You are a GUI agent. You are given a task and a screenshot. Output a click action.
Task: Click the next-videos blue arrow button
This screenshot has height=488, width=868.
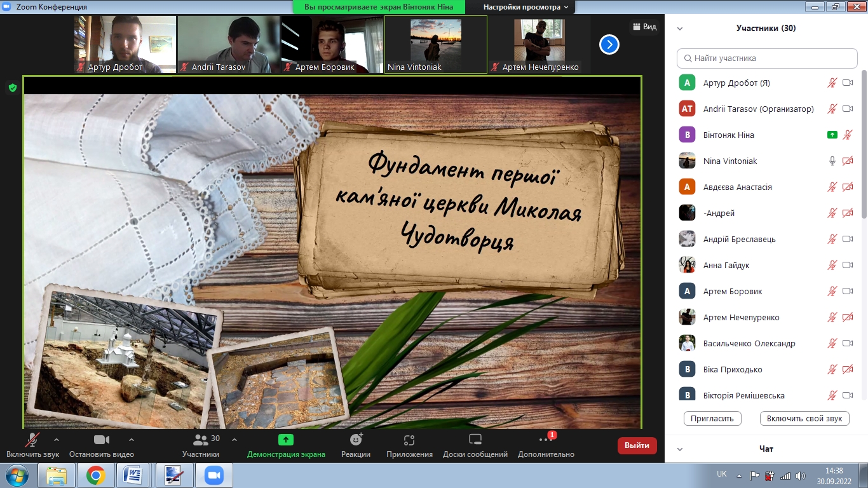[609, 44]
